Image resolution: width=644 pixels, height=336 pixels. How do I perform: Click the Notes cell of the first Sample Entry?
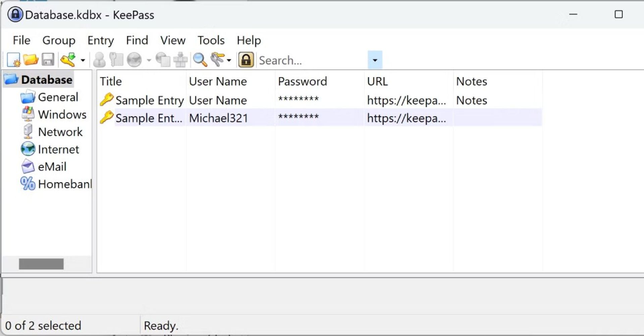(472, 100)
